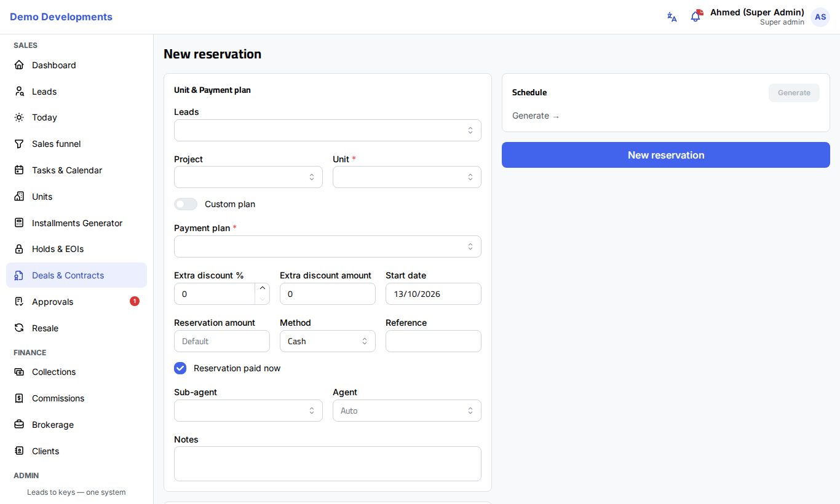Click the Units building icon

(19, 197)
